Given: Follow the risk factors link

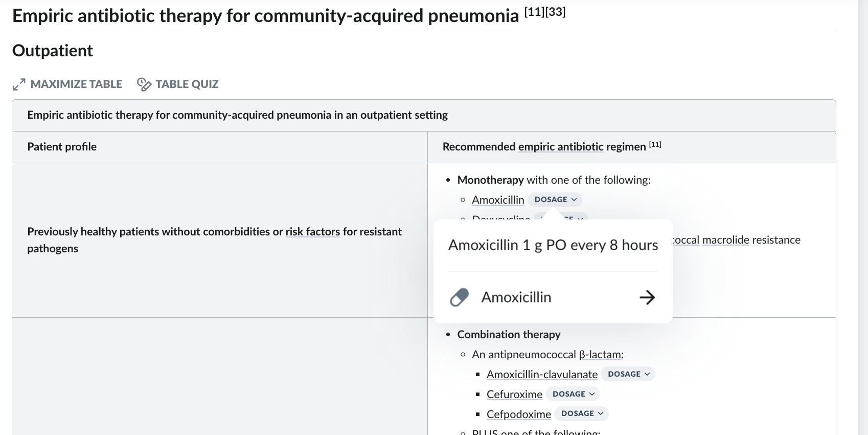Looking at the screenshot, I should point(313,231).
